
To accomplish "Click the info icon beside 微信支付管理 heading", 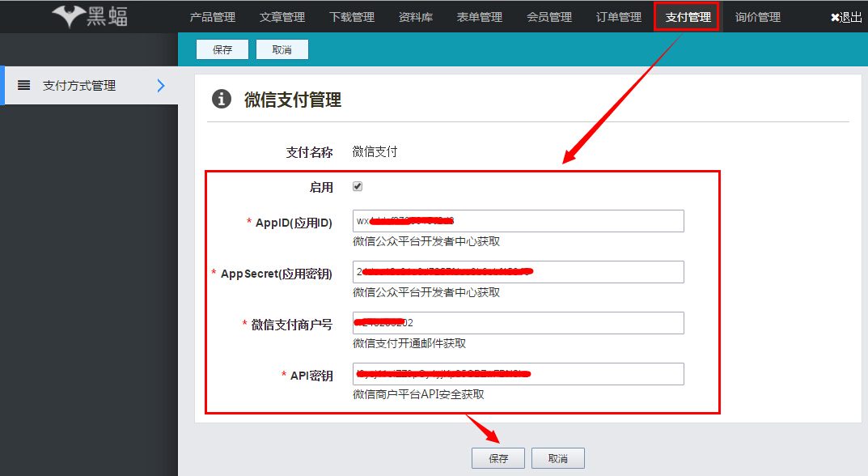I will (221, 99).
